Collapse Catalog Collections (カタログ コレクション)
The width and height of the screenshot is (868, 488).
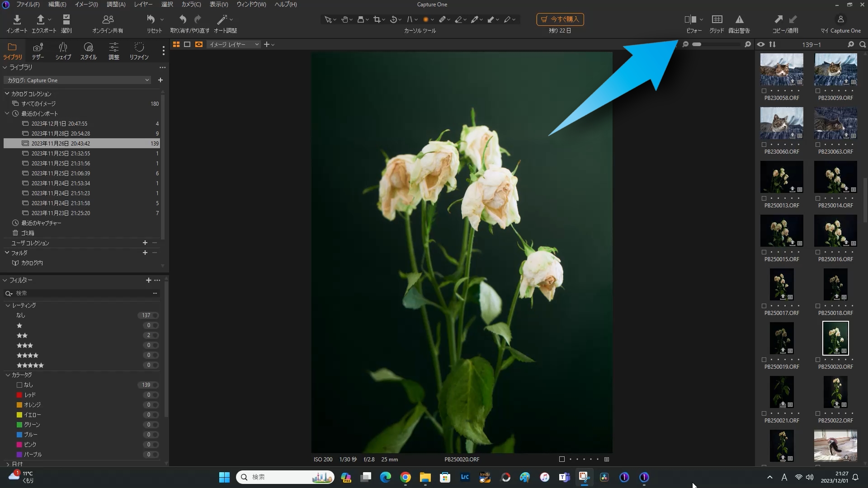pos(7,94)
